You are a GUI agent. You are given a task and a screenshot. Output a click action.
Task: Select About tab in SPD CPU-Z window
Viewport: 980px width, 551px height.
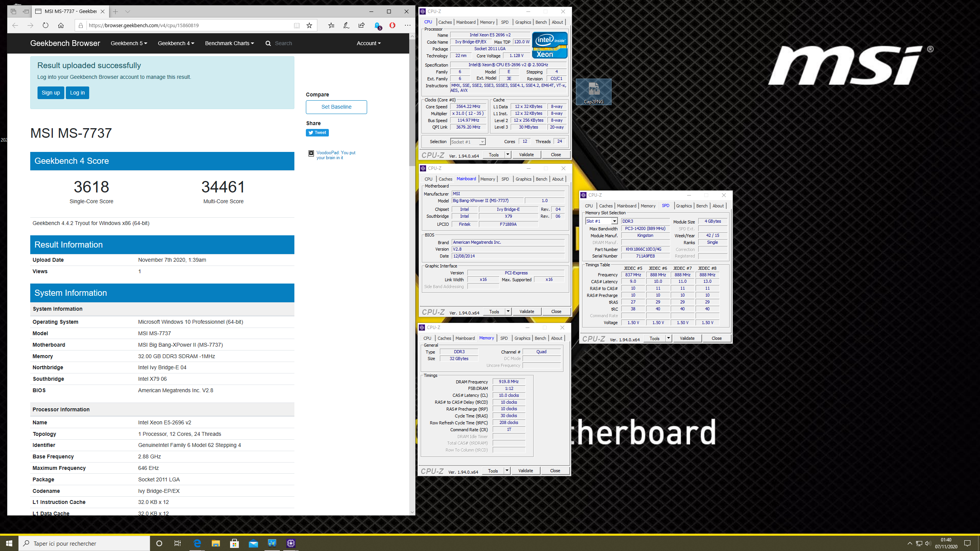[718, 206]
